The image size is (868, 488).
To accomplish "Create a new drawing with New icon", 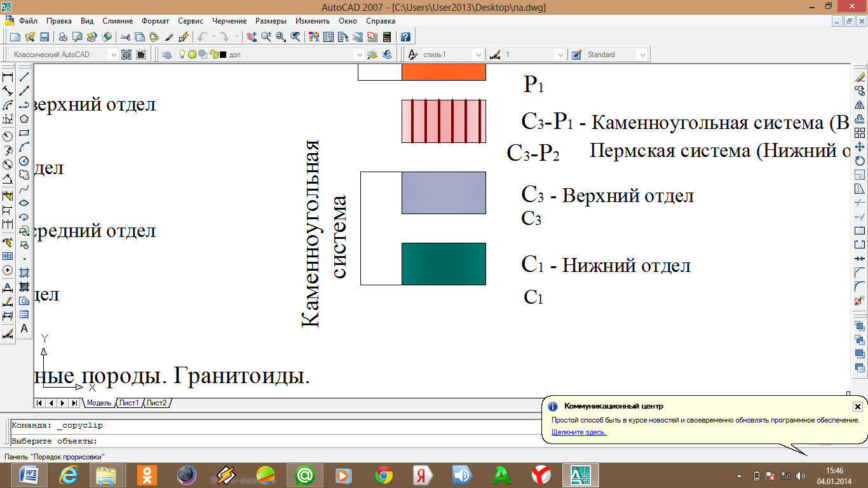I will click(15, 37).
